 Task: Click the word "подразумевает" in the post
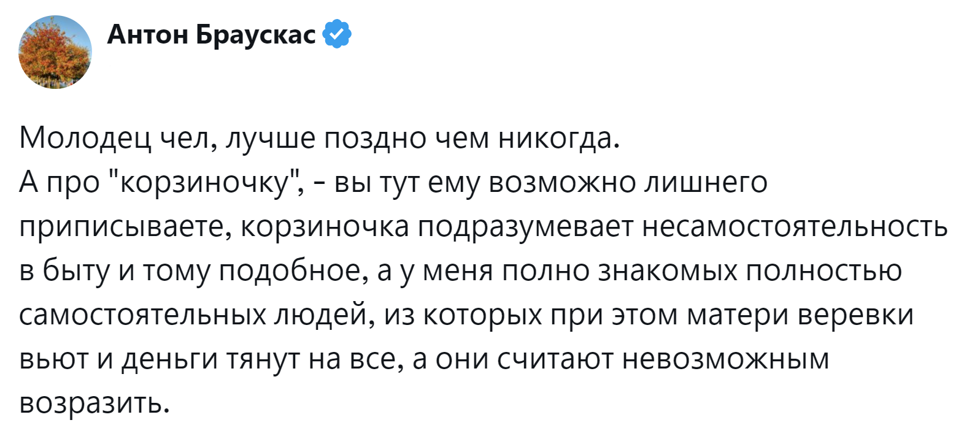click(x=527, y=227)
